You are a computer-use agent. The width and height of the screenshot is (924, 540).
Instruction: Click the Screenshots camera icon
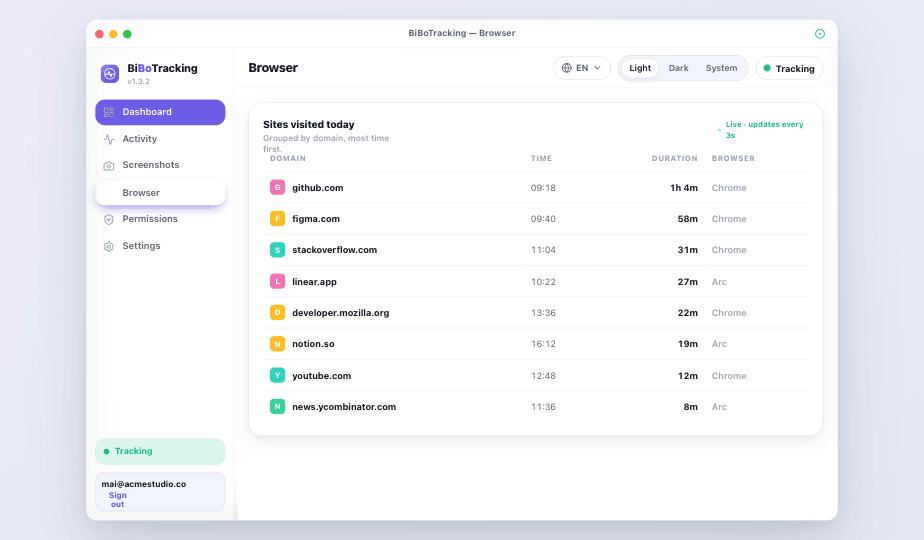pyautogui.click(x=109, y=166)
